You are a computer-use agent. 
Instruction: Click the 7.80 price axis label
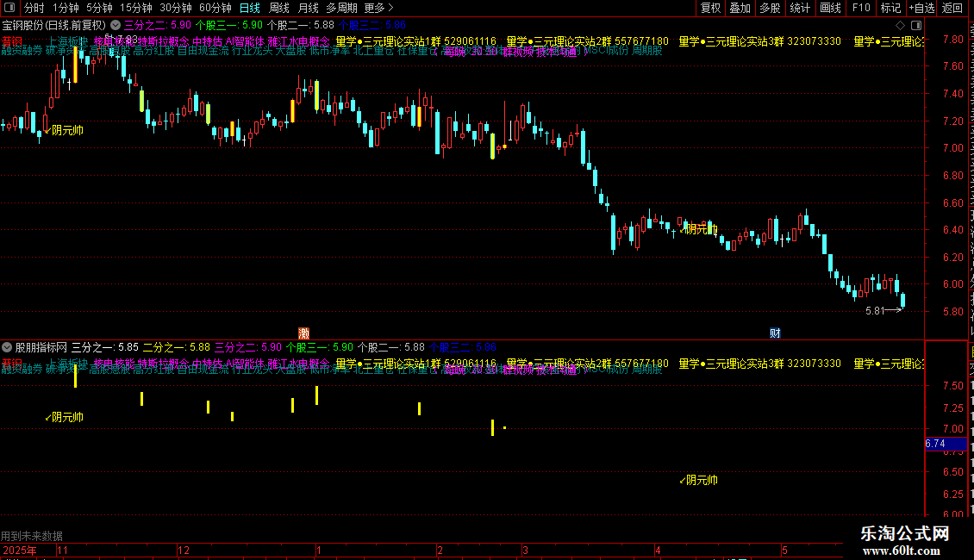point(952,39)
